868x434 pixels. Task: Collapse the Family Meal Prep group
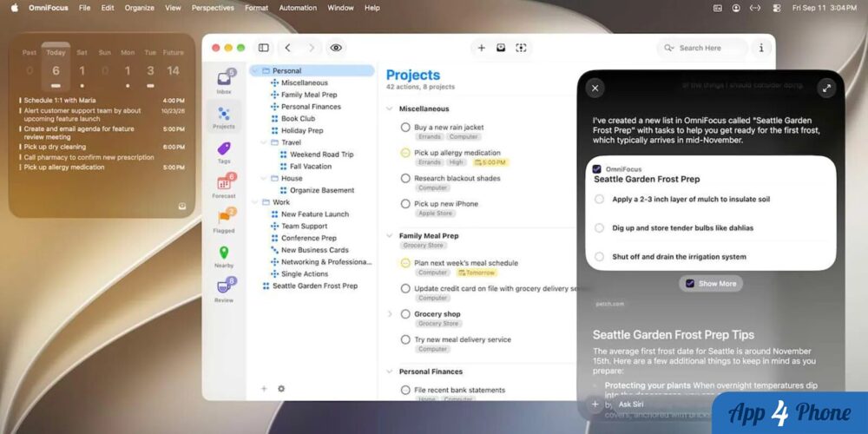(x=389, y=236)
